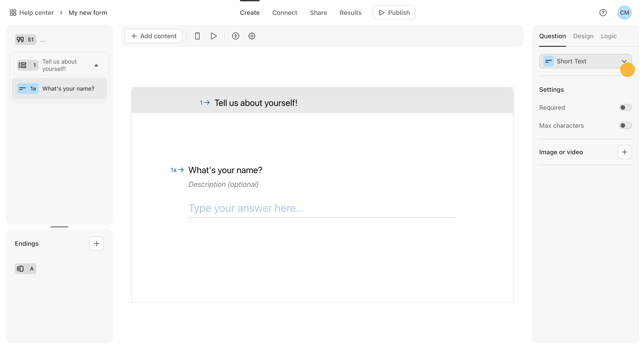Grab the sidebar panel resize handle
The width and height of the screenshot is (644, 349).
[x=59, y=227]
